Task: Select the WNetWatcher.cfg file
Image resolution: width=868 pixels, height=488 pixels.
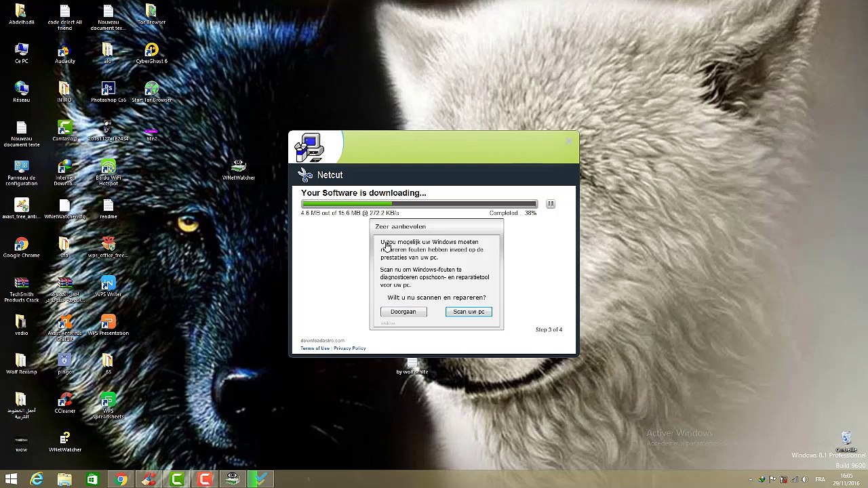Action: pyautogui.click(x=64, y=209)
